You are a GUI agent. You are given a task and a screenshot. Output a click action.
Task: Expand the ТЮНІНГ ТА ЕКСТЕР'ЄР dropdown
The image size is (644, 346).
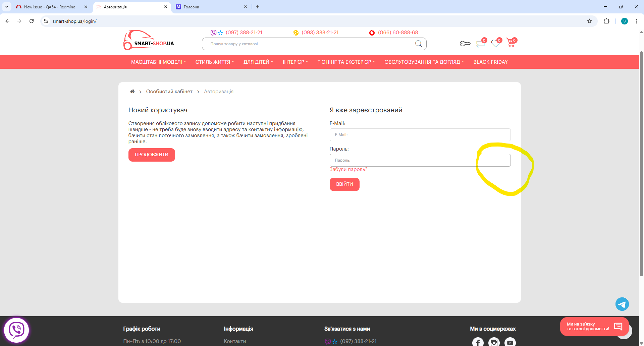[346, 62]
